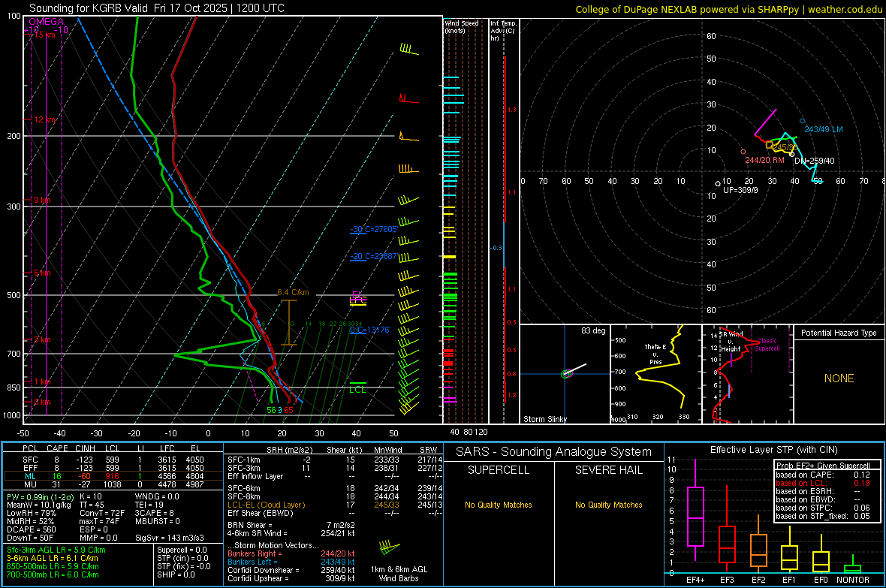This screenshot has height=588, width=886.
Task: Click the Corfidi Downshear vector line
Action: (x=291, y=570)
